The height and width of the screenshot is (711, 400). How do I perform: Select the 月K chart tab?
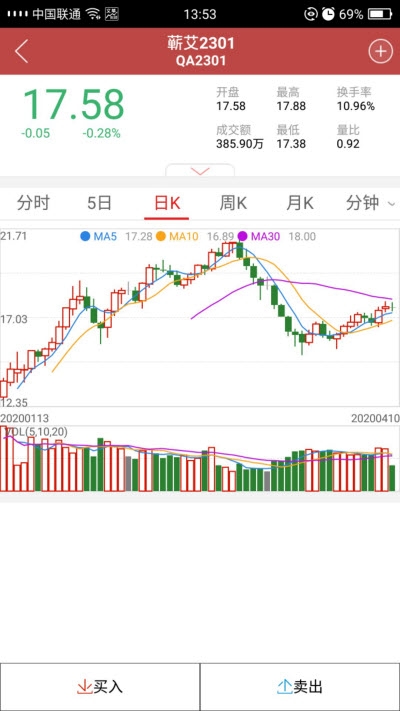click(x=299, y=203)
